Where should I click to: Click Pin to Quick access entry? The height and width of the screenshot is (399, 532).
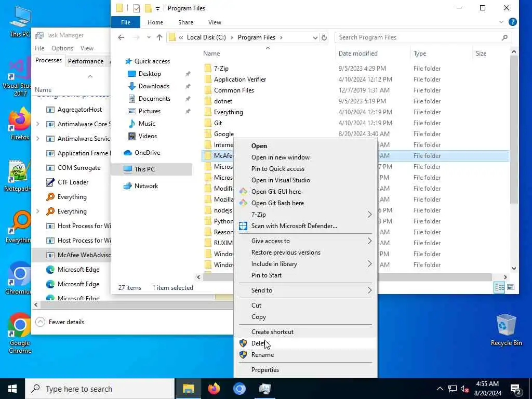coord(305,169)
